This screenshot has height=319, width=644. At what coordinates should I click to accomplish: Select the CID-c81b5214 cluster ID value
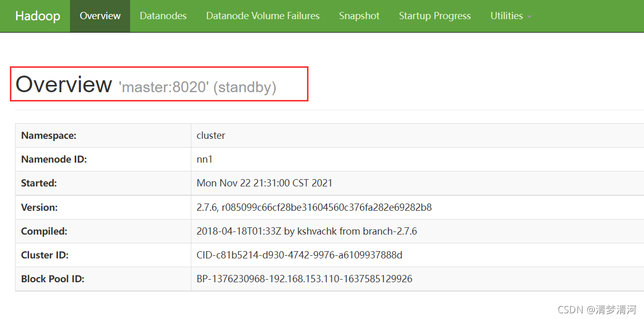pyautogui.click(x=300, y=255)
